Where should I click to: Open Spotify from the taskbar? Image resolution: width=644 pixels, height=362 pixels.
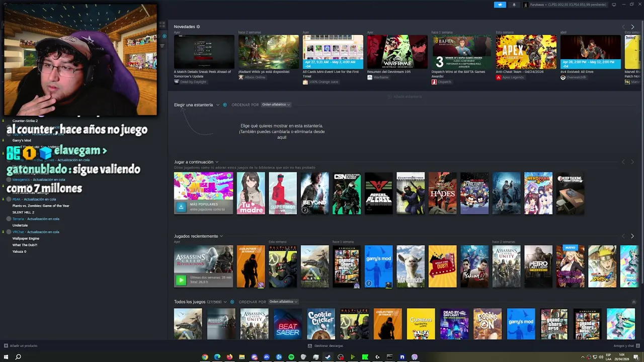pos(291,357)
